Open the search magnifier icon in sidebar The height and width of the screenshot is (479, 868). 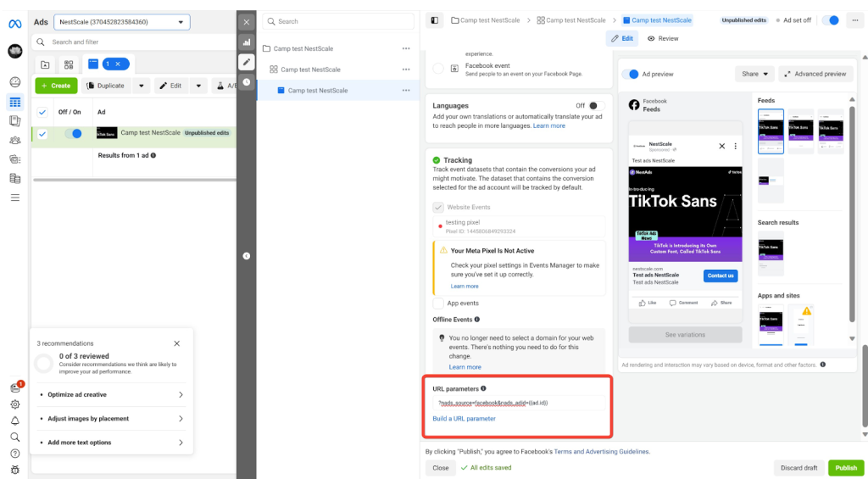(15, 437)
